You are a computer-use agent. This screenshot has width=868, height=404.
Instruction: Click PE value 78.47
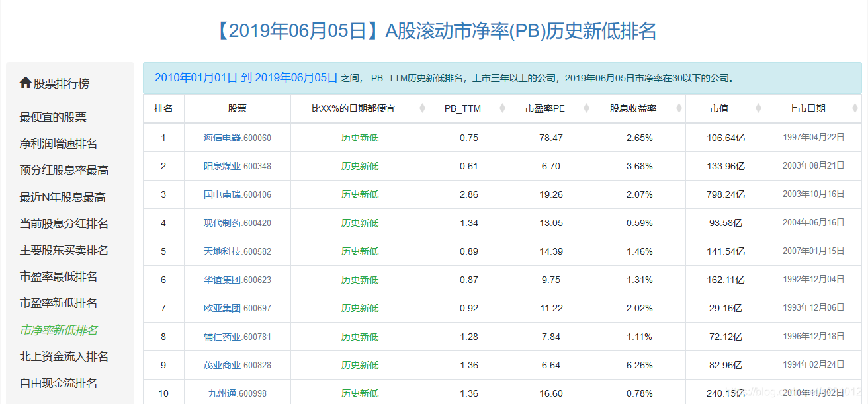coord(551,138)
